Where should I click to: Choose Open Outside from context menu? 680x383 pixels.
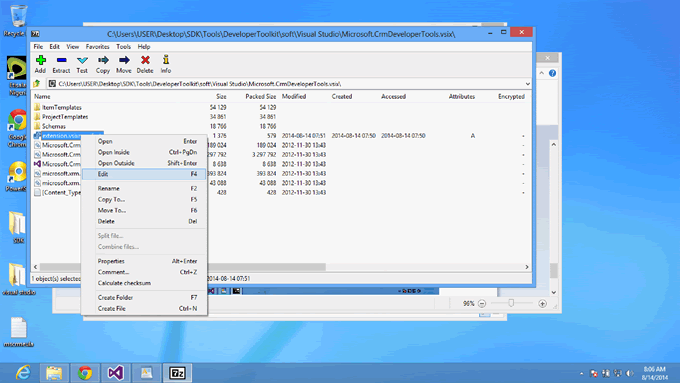144,163
